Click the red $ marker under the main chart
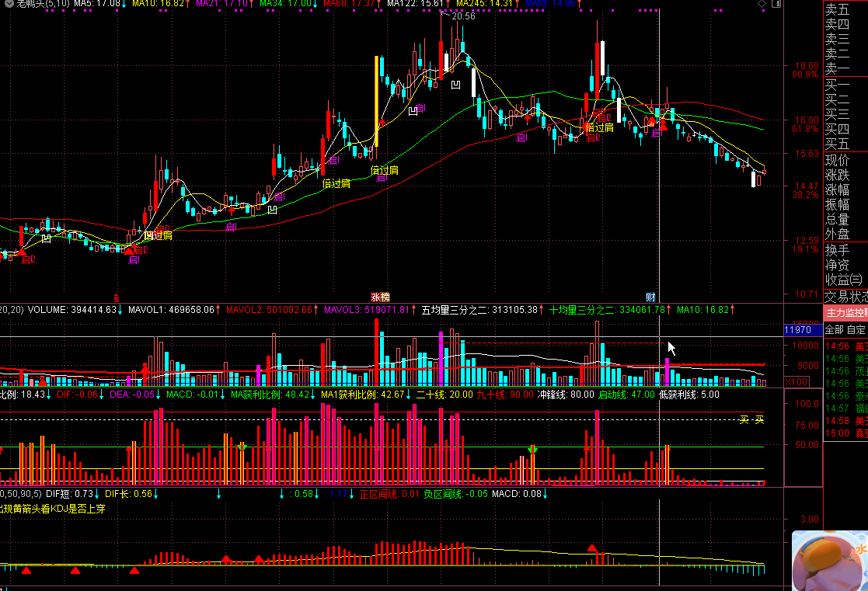Screen dimensions: 868x591 click(x=117, y=298)
